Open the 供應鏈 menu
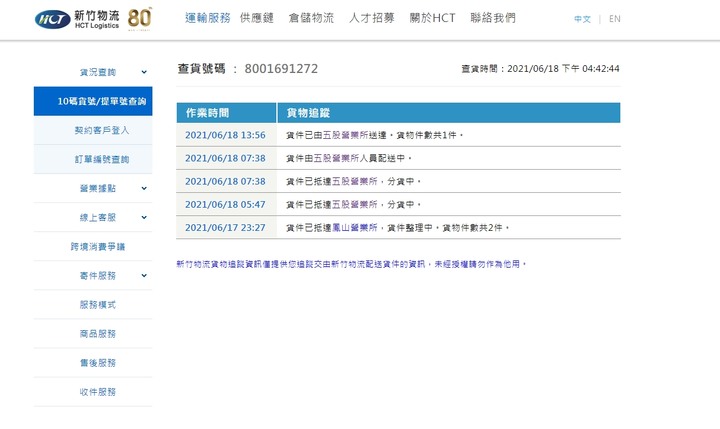 click(x=257, y=18)
